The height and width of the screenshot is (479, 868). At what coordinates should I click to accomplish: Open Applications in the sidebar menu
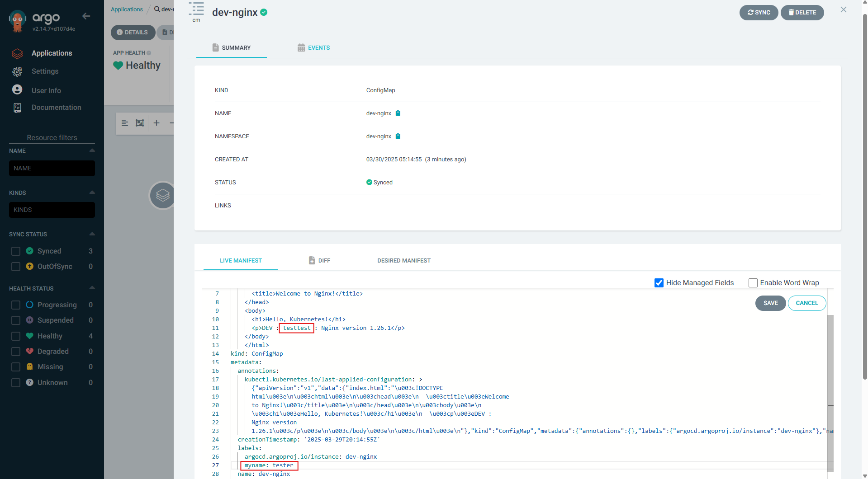coord(52,53)
